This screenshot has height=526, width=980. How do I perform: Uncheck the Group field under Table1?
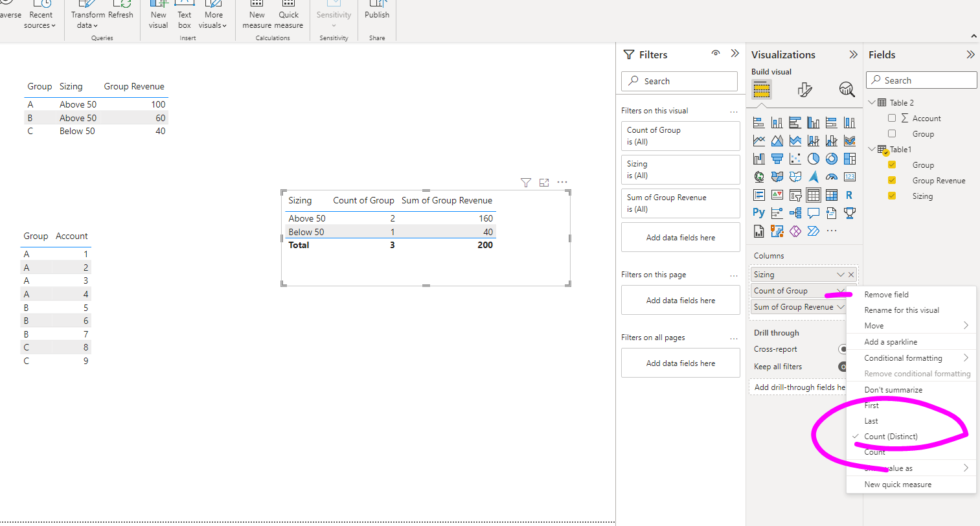[x=892, y=165]
